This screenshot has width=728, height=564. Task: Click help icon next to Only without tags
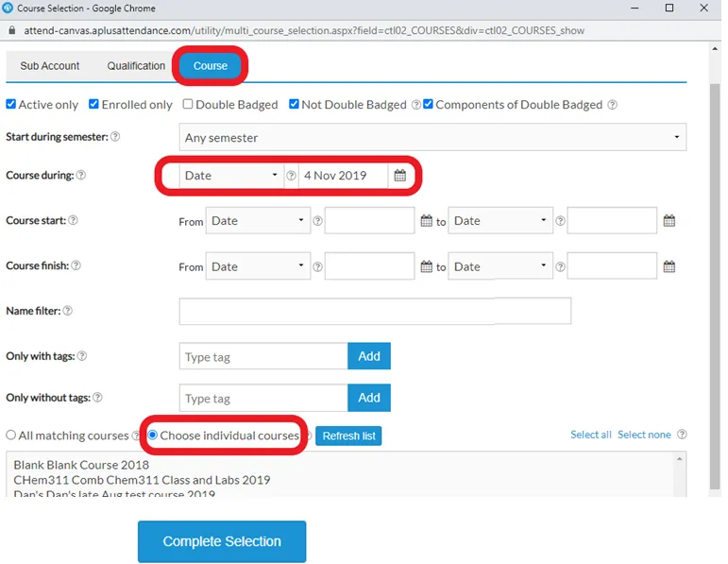point(97,397)
